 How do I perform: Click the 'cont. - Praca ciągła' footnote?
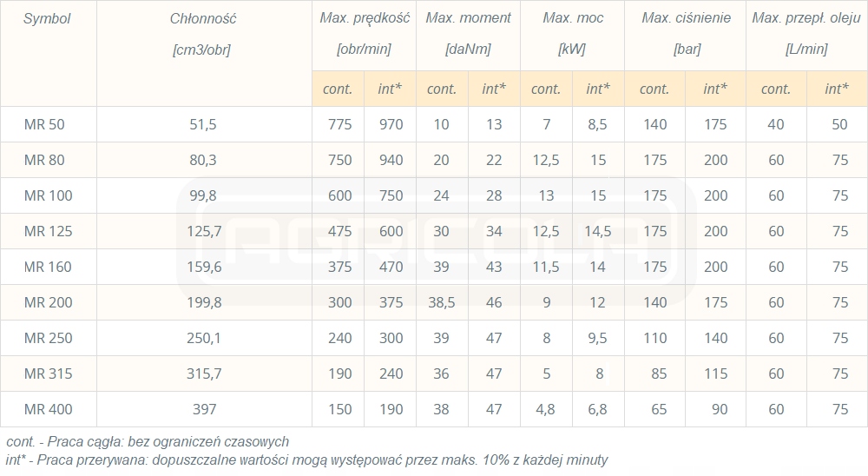tap(148, 442)
